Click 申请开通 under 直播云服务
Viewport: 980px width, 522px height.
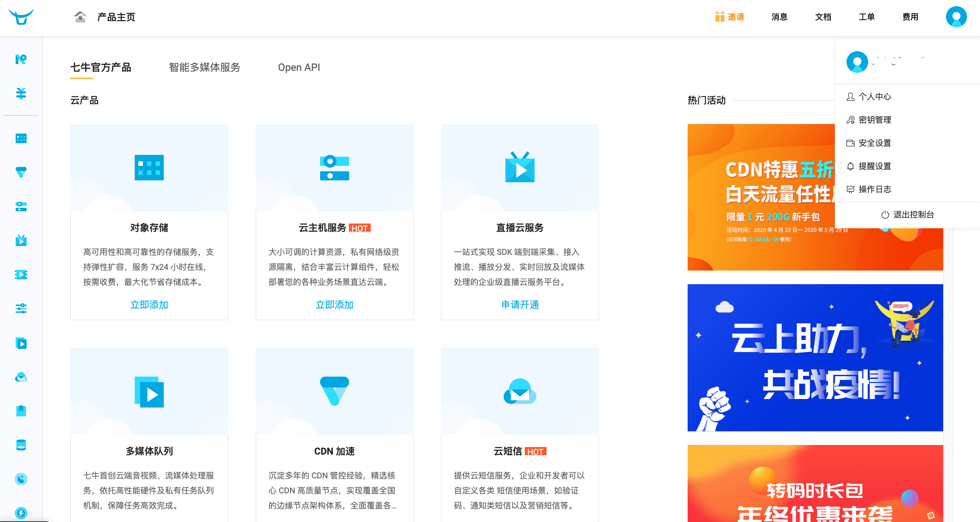[520, 305]
